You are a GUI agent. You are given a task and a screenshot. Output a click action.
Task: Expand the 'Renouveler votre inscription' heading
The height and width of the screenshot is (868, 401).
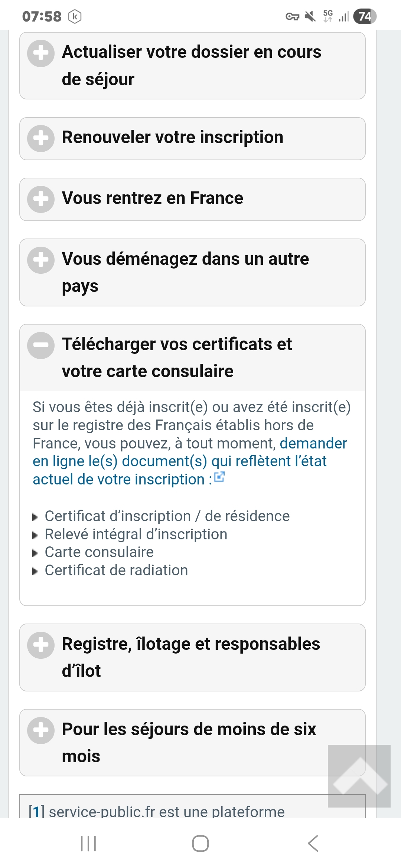point(173,137)
